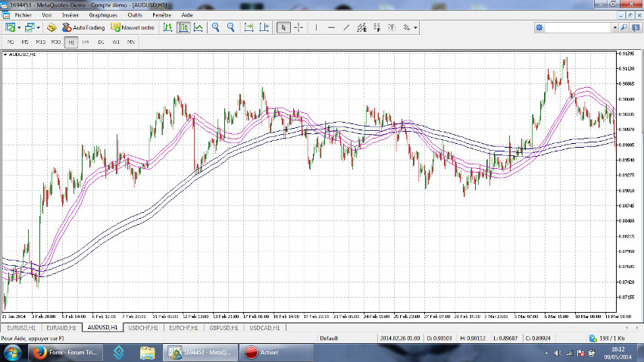Expand the search box dropdown arrow

(614, 27)
